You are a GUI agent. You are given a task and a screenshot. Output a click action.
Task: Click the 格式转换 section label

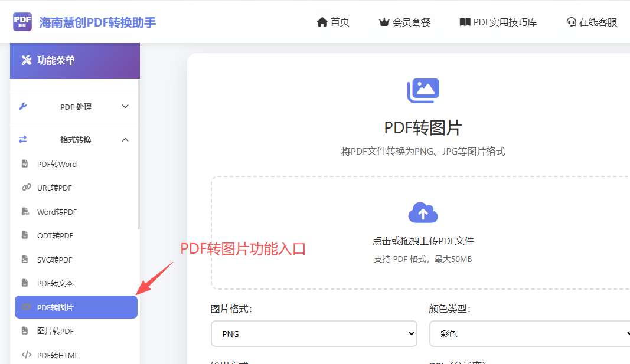click(76, 140)
